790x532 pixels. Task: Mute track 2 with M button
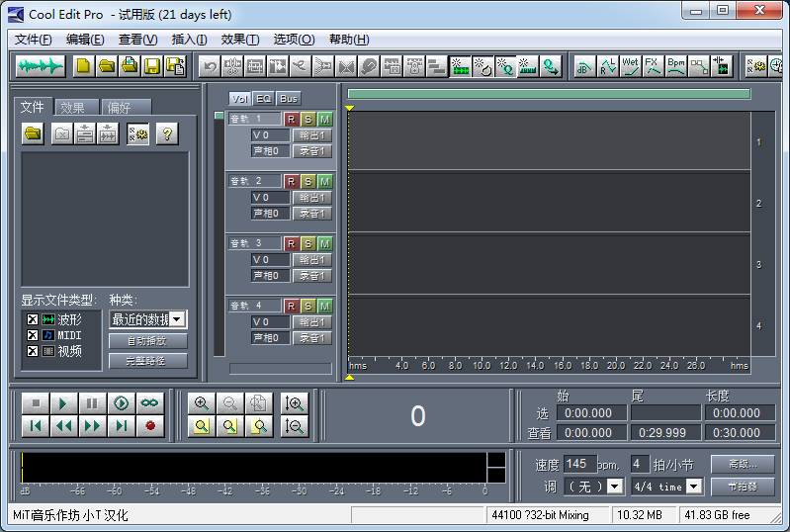(x=325, y=181)
